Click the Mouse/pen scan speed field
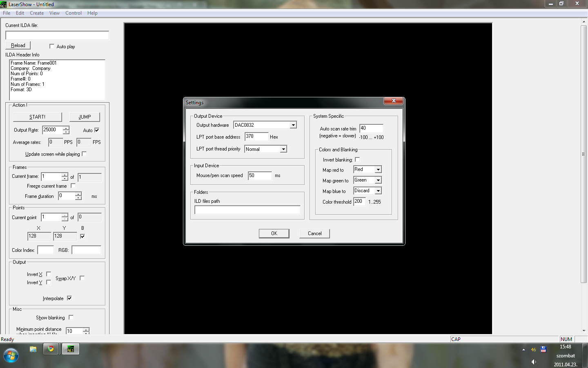Image resolution: width=588 pixels, height=368 pixels. coord(260,176)
